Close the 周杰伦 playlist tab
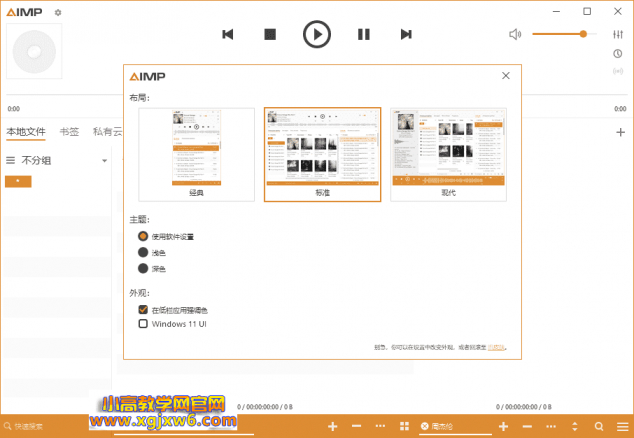634x438 pixels. pyautogui.click(x=425, y=426)
